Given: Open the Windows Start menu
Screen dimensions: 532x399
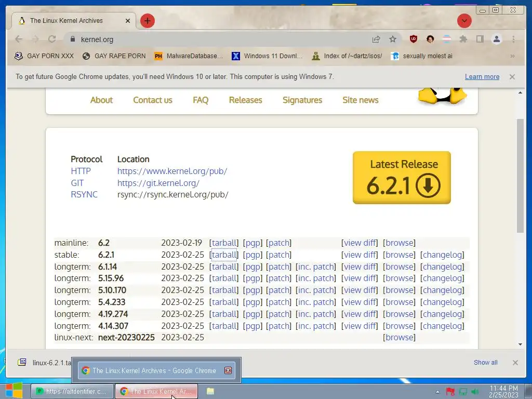Looking at the screenshot, I should coord(14,390).
